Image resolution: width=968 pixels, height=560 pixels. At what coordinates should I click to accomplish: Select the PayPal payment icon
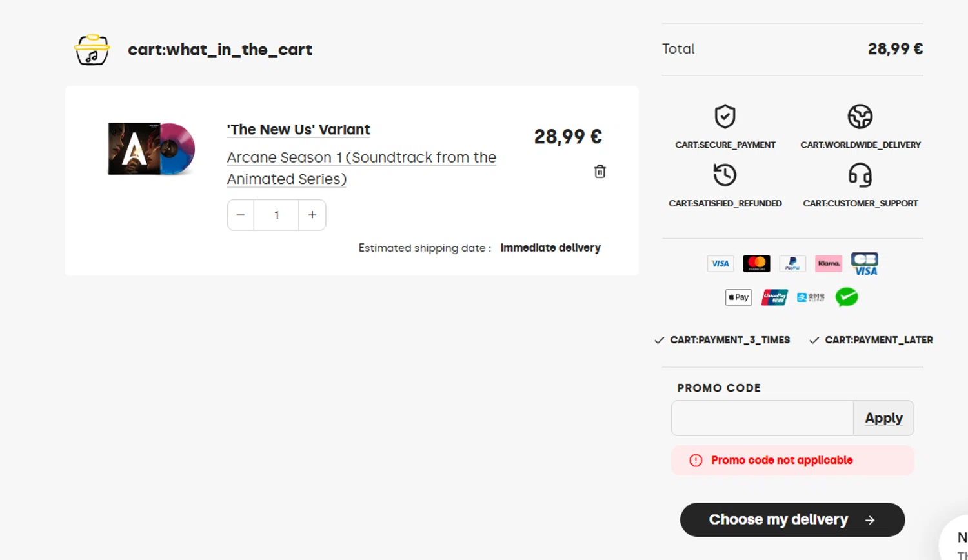[792, 263]
